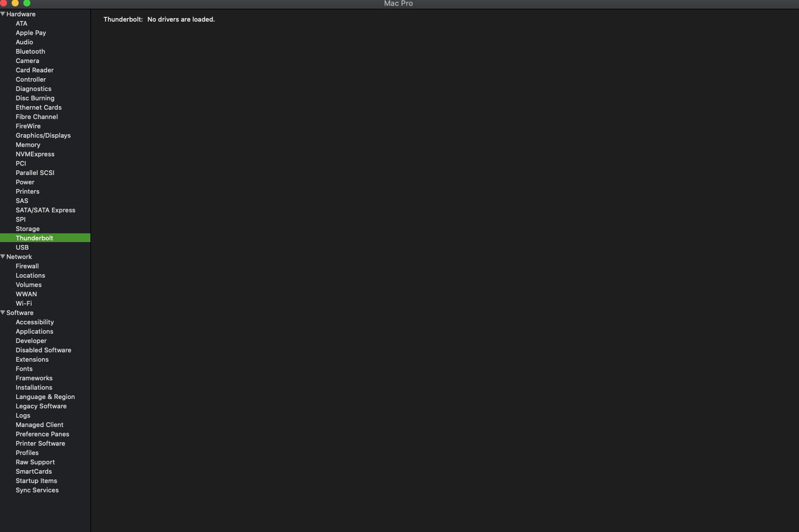
Task: Open Firewall under Network
Action: (x=27, y=266)
